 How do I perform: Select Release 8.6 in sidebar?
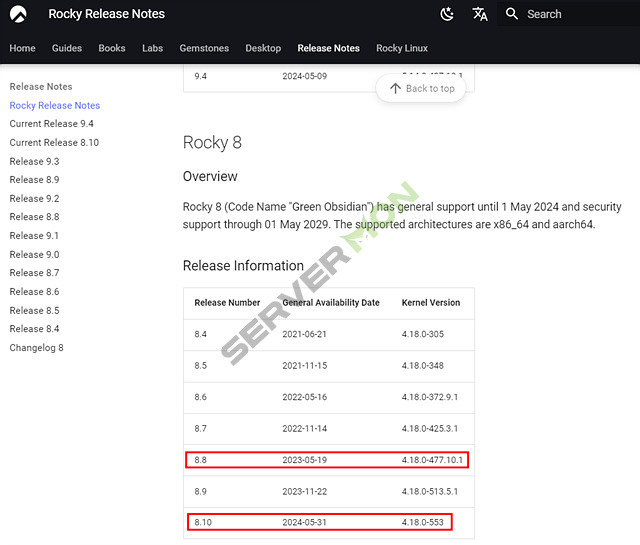coord(34,291)
